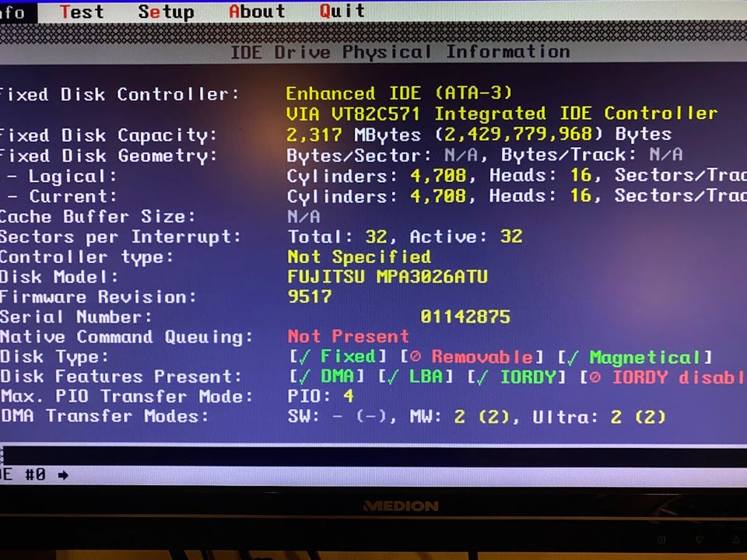Open the About menu

pyautogui.click(x=256, y=11)
